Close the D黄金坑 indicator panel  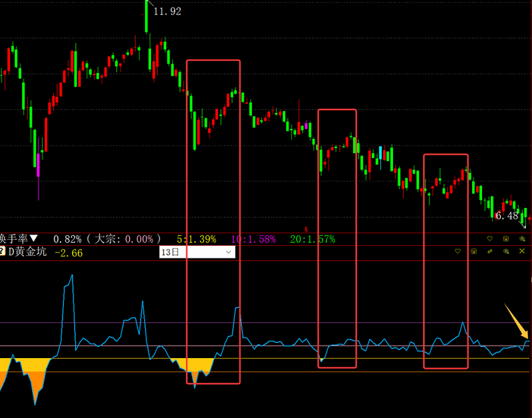point(522,251)
